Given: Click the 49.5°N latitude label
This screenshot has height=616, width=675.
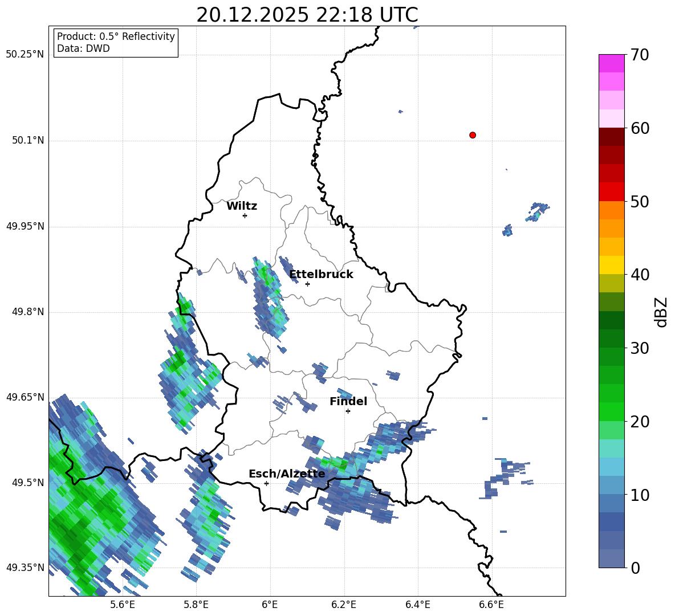Looking at the screenshot, I should click(27, 483).
